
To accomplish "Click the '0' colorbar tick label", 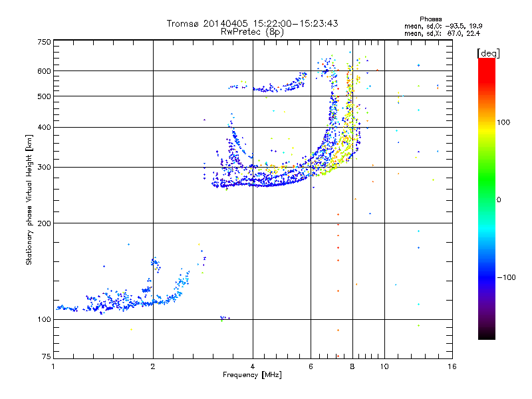I will pos(499,200).
